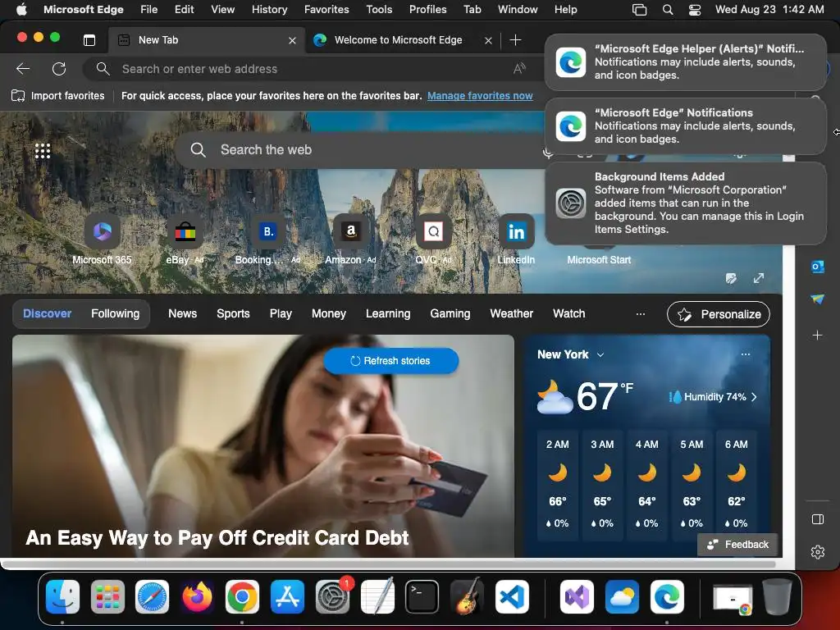Close the New Tab tab
The width and height of the screenshot is (840, 630).
(x=293, y=40)
